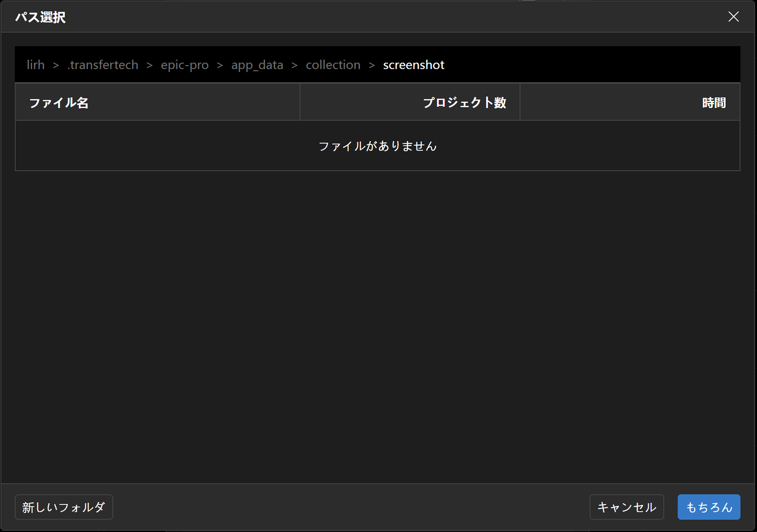Close the パス選択 dialog with X

[733, 17]
